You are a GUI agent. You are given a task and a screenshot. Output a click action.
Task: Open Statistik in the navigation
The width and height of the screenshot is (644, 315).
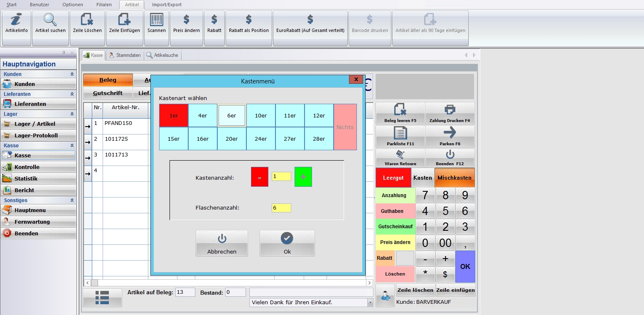pos(38,178)
